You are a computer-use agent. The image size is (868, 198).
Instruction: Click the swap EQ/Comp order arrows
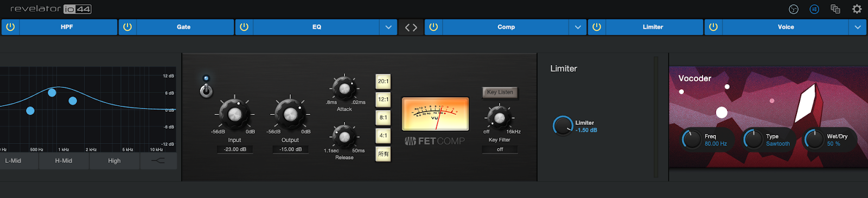coord(411,27)
